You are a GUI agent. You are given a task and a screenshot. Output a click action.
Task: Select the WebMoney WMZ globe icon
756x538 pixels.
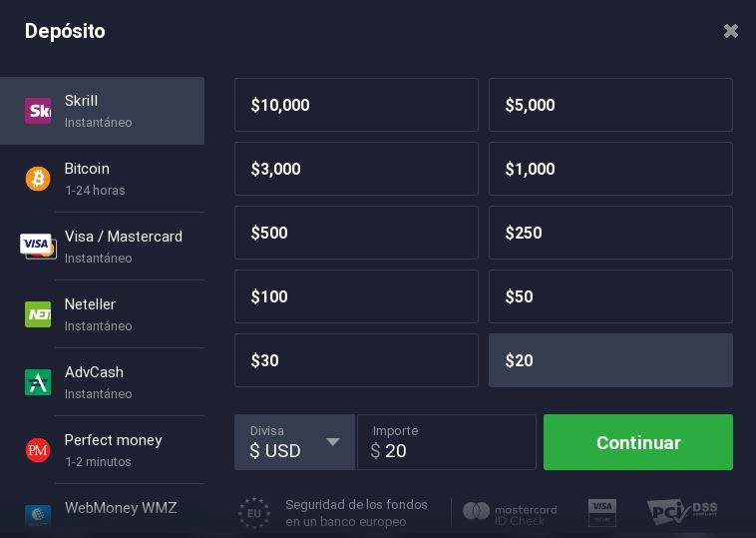tap(38, 514)
